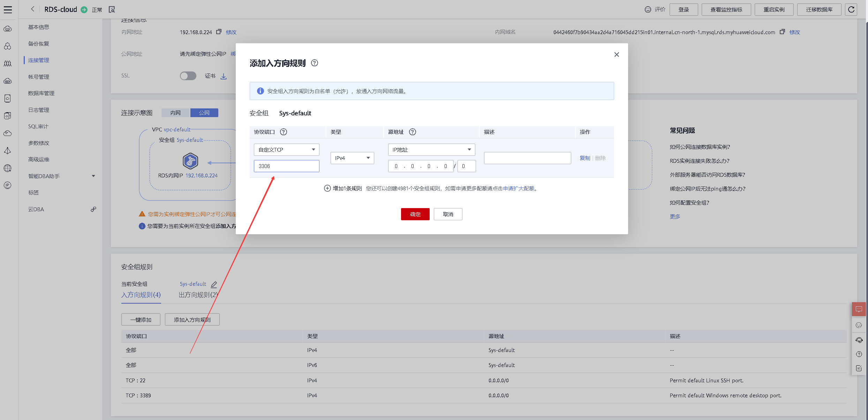Switch connection diagram to 内网
Screen dimensions: 868x420
click(175, 113)
